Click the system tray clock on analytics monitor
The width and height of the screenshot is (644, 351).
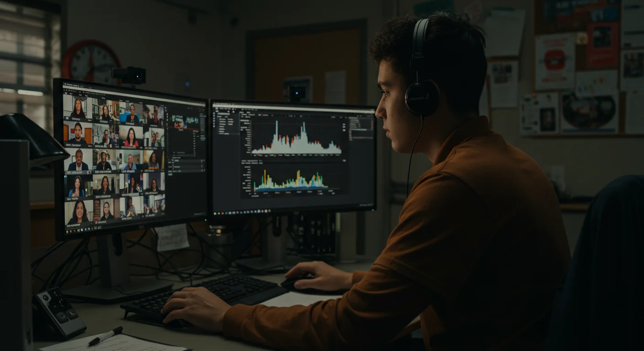coord(366,205)
